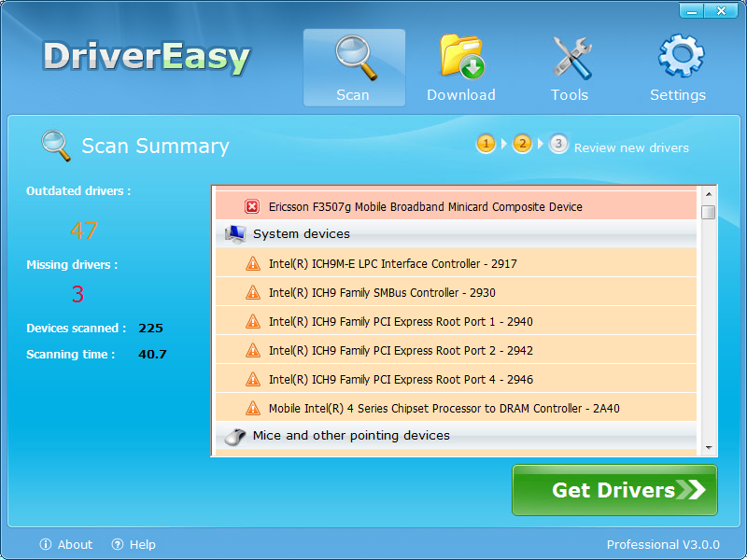Select Intel ICH9M-E LPC Interface Controller - 2917
This screenshot has height=560, width=747.
point(456,263)
